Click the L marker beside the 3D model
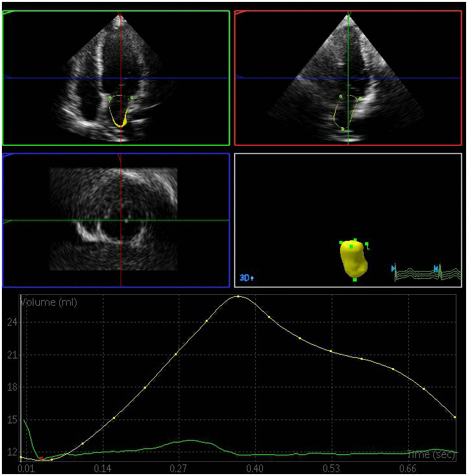 (x=366, y=245)
